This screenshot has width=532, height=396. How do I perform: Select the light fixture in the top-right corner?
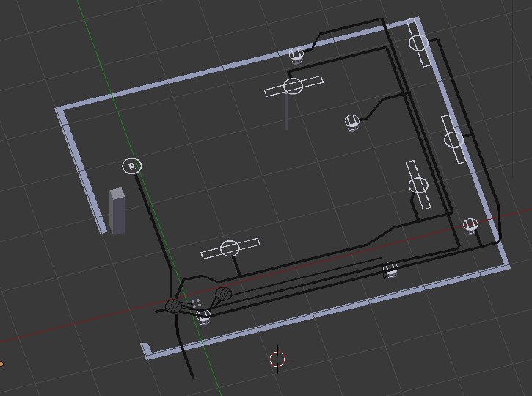[418, 43]
